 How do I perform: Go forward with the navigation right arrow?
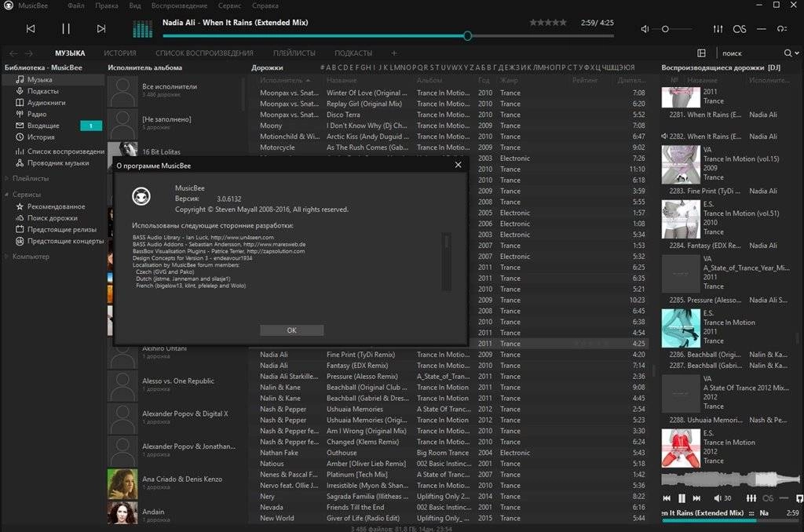pyautogui.click(x=29, y=53)
